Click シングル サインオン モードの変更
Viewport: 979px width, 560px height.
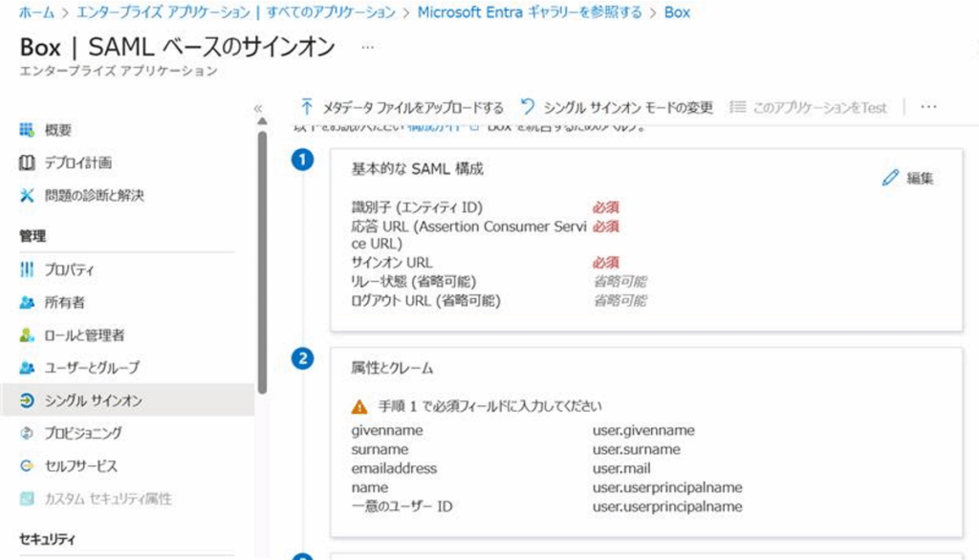617,107
